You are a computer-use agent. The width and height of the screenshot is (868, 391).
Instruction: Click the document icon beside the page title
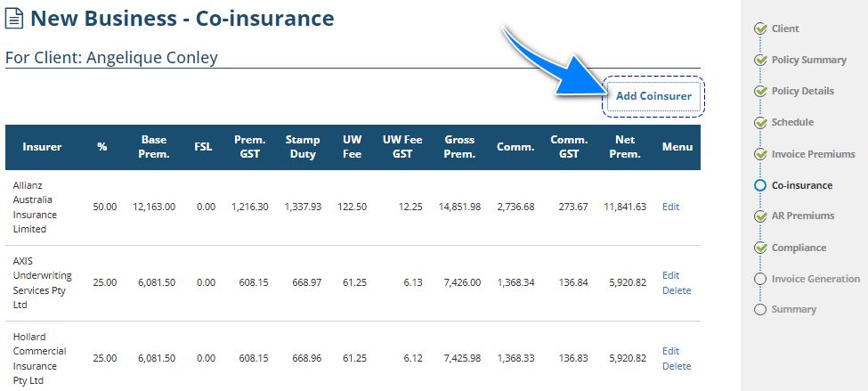tap(15, 19)
